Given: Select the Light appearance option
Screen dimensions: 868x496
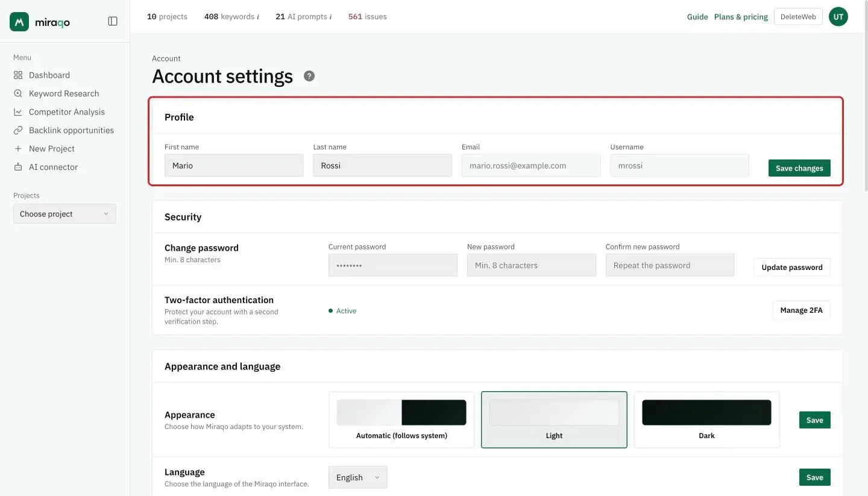Looking at the screenshot, I should coord(554,420).
